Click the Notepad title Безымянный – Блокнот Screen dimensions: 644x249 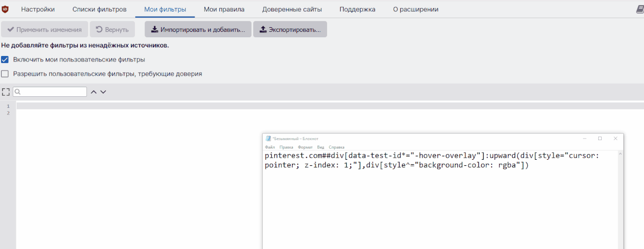[295, 139]
